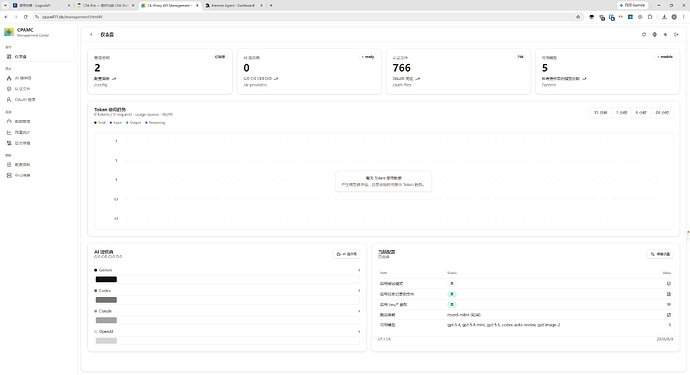This screenshot has height=375, width=690.
Task: Click the 766 badge on the auth files card
Action: pos(521,57)
